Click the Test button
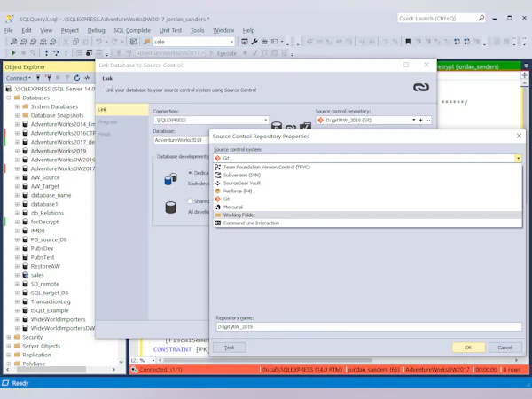This screenshot has width=532, height=399. 230,348
